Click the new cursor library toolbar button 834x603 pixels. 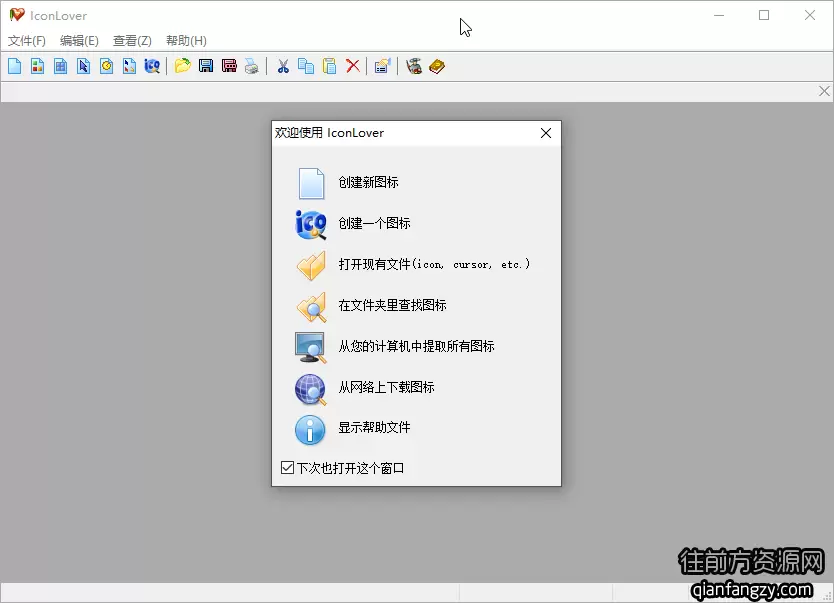pyautogui.click(x=129, y=66)
